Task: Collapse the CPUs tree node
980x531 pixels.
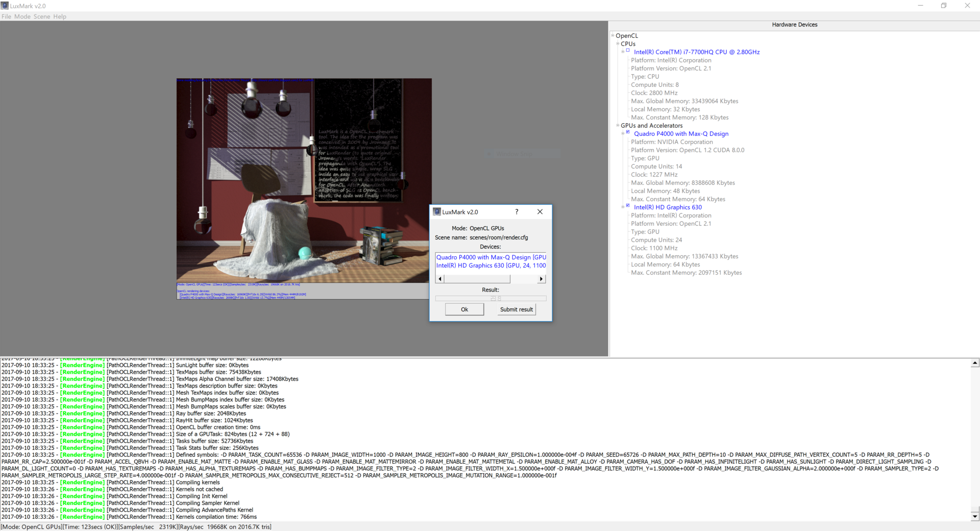Action: coord(618,43)
